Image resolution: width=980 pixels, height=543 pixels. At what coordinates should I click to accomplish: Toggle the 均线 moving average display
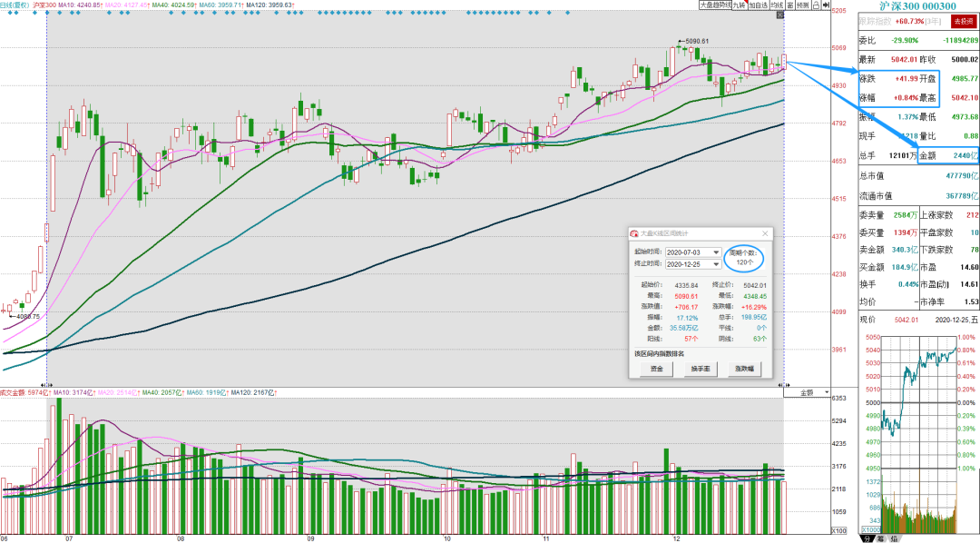click(x=777, y=5)
